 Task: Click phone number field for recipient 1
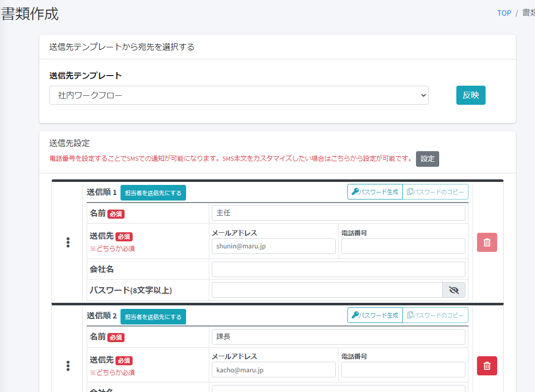[x=403, y=246]
